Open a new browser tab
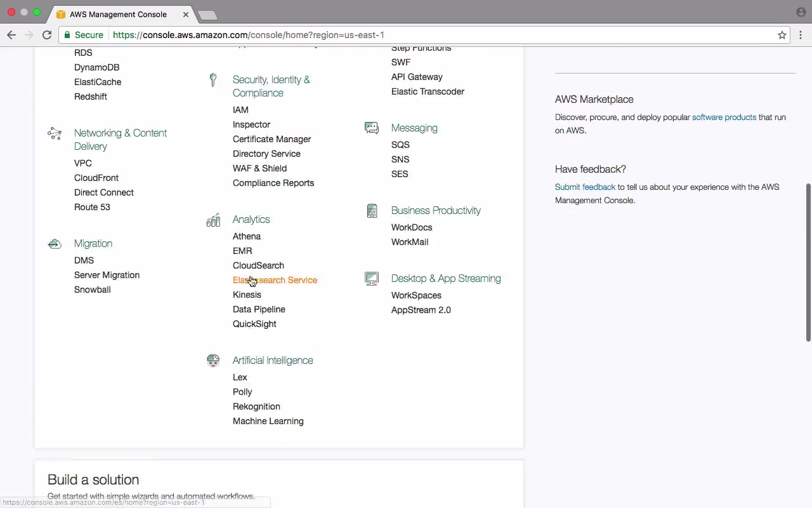 [207, 15]
